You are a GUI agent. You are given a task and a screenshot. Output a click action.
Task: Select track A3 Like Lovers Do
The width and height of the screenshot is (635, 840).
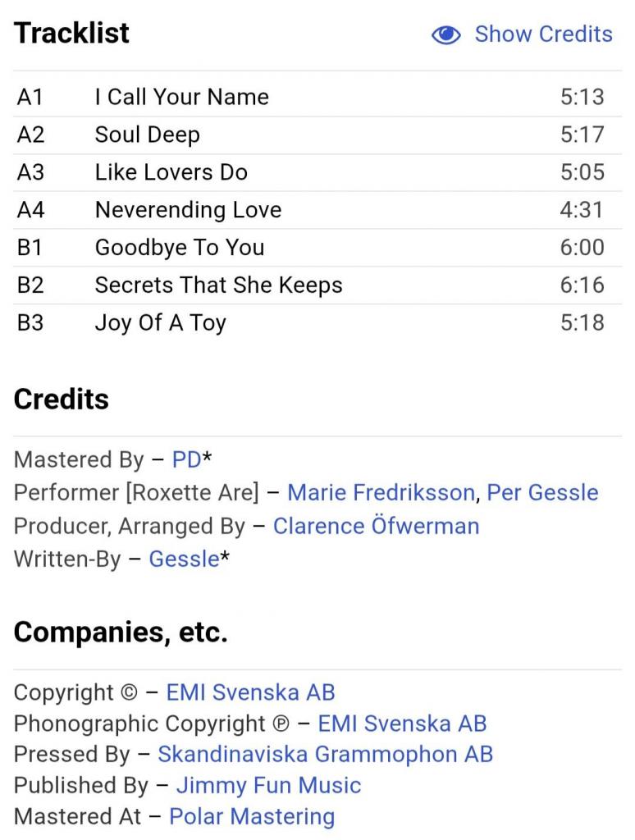point(317,172)
